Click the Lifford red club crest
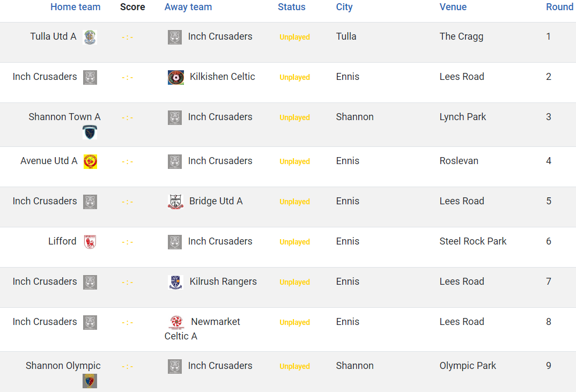The height and width of the screenshot is (392, 576). pyautogui.click(x=90, y=242)
